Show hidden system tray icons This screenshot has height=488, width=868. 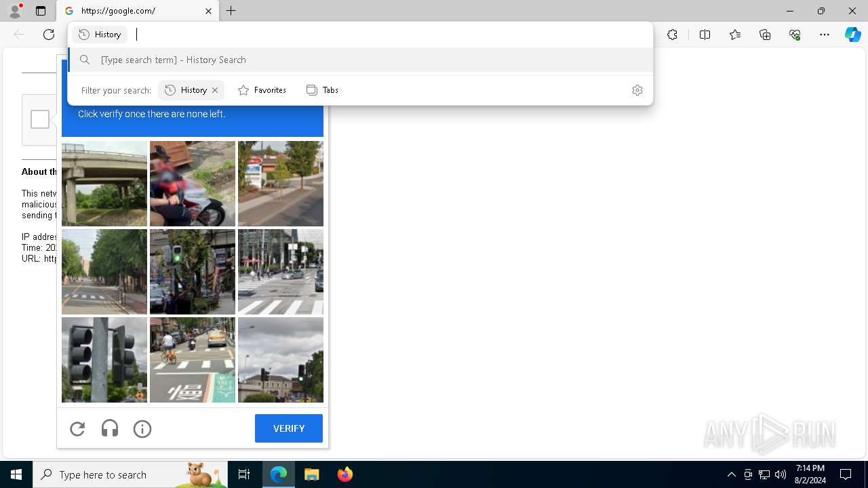[731, 474]
